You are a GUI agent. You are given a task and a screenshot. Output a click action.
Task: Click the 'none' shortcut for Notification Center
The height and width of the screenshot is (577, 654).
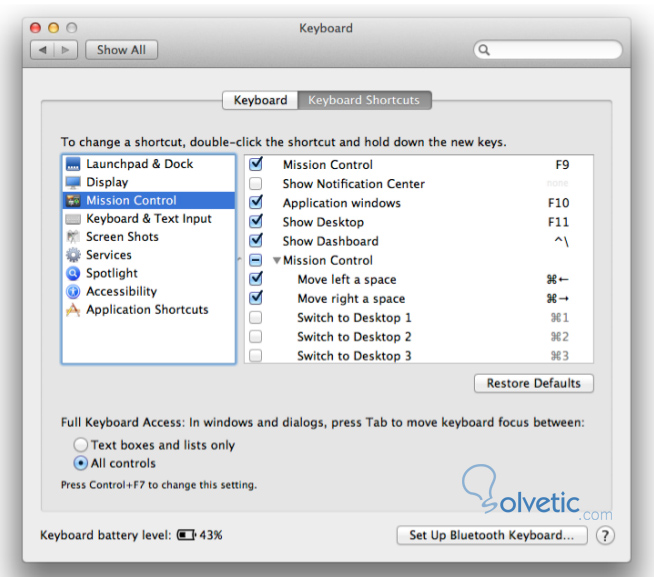[557, 183]
